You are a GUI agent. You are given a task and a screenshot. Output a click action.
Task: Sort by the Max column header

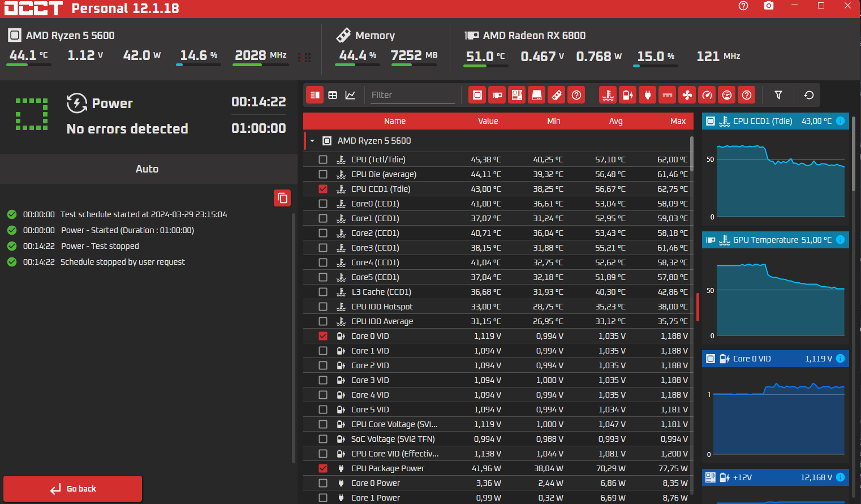(678, 121)
